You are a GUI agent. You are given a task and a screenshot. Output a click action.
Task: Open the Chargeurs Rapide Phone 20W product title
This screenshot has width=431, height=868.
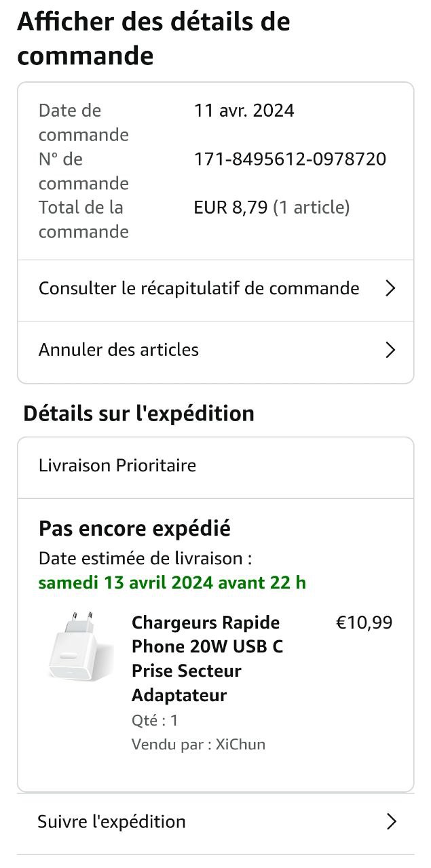[x=207, y=658]
